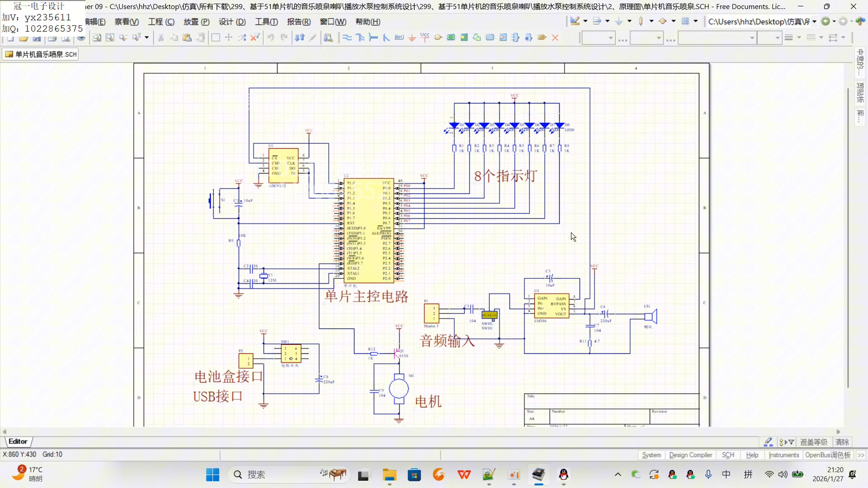Image resolution: width=868 pixels, height=488 pixels.
Task: Click the horizontal scrollbar right arrow
Action: point(839,432)
